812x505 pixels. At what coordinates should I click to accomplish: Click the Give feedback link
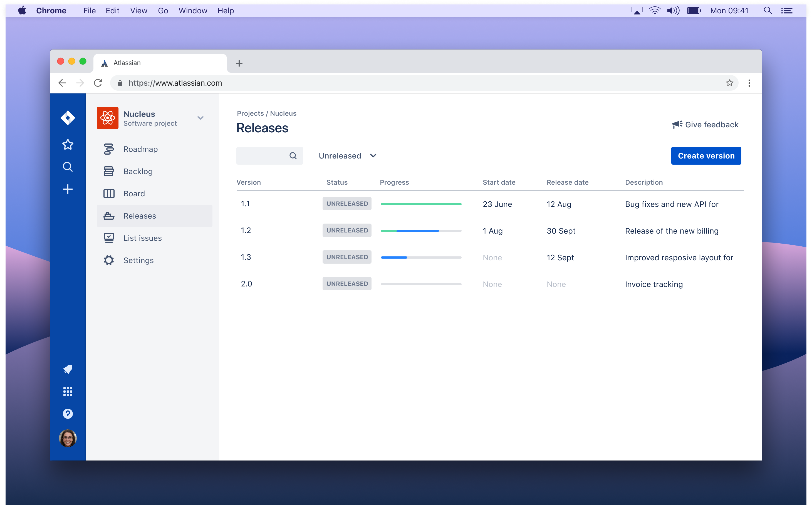pos(705,125)
